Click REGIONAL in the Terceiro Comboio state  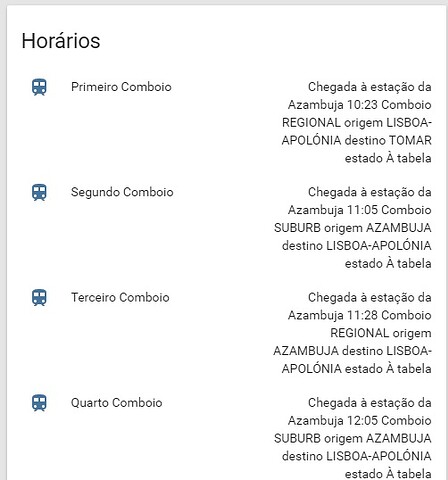pos(359,333)
